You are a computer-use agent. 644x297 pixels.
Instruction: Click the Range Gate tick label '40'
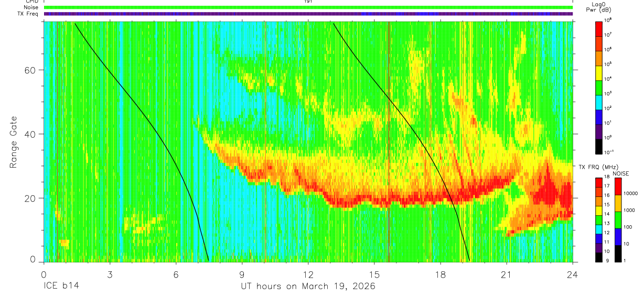click(x=31, y=134)
